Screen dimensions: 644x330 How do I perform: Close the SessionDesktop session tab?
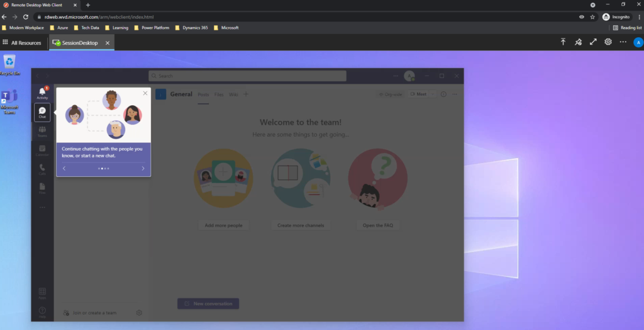[108, 43]
